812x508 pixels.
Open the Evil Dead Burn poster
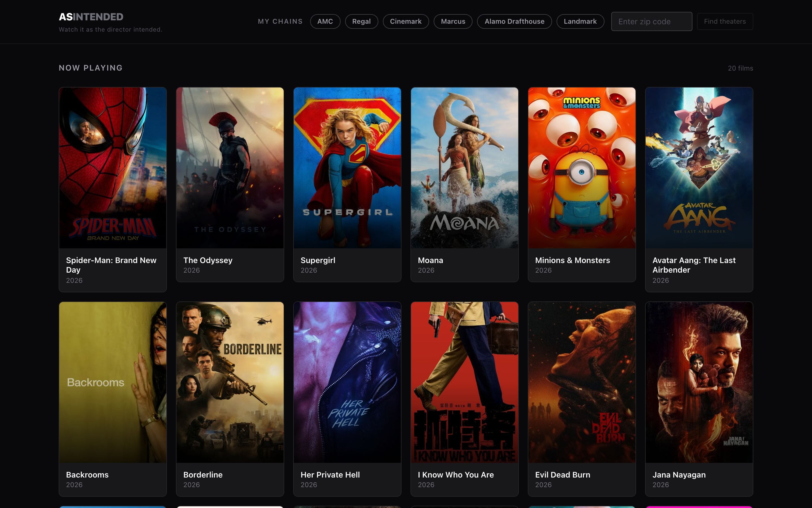coord(582,382)
